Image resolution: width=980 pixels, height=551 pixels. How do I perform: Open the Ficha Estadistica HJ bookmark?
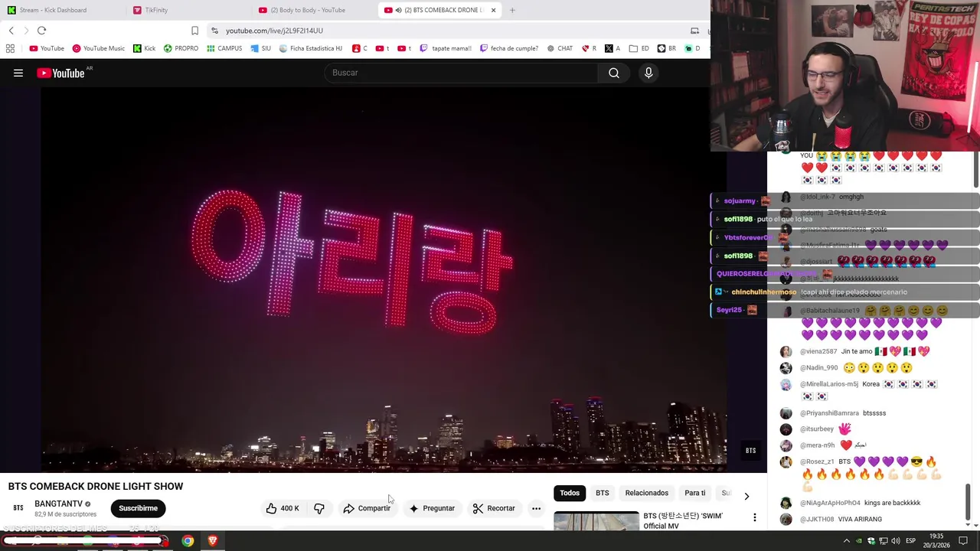tap(311, 48)
